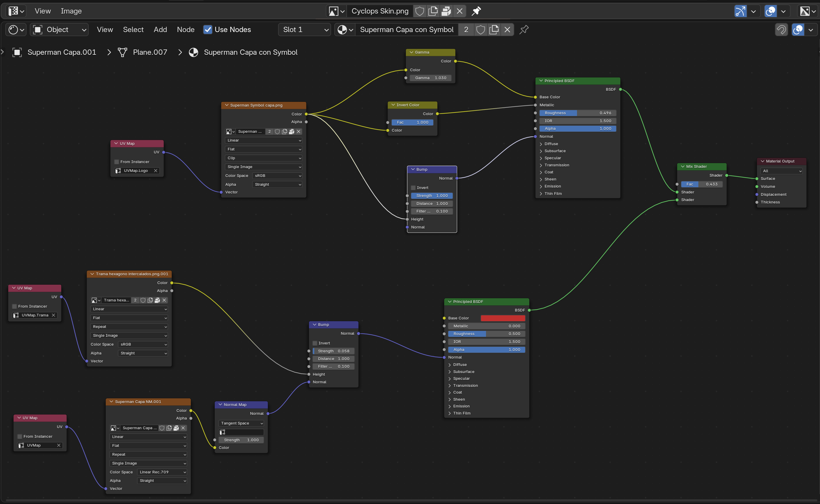Toggle the node editor snapping magnet icon
The image size is (820, 504).
(x=781, y=30)
